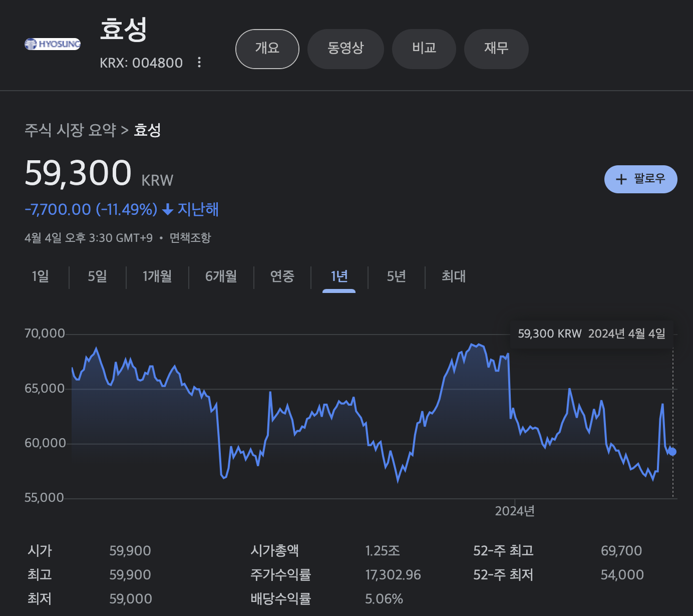This screenshot has height=616, width=693.
Task: Switch chart to 1개월 range
Action: 157,276
